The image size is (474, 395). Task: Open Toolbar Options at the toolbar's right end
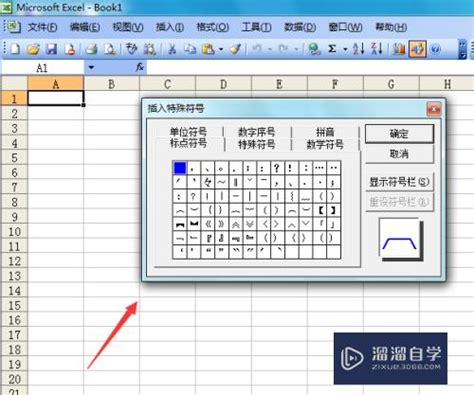462,49
